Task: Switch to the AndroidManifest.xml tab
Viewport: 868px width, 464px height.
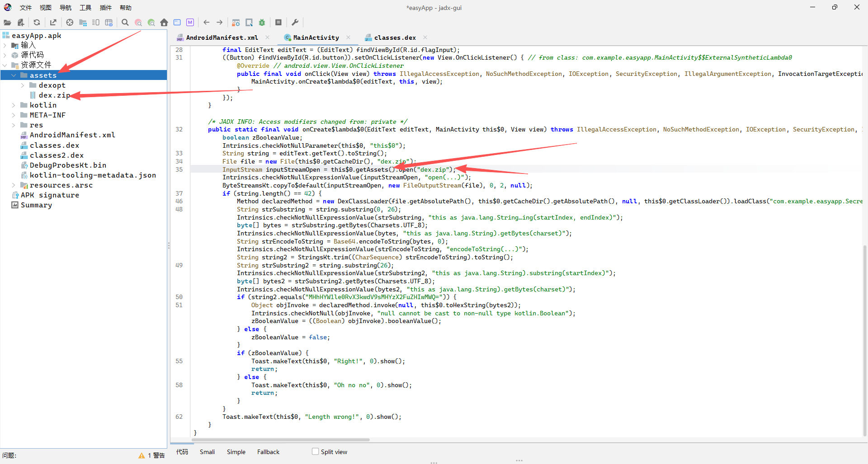Action: pyautogui.click(x=222, y=37)
